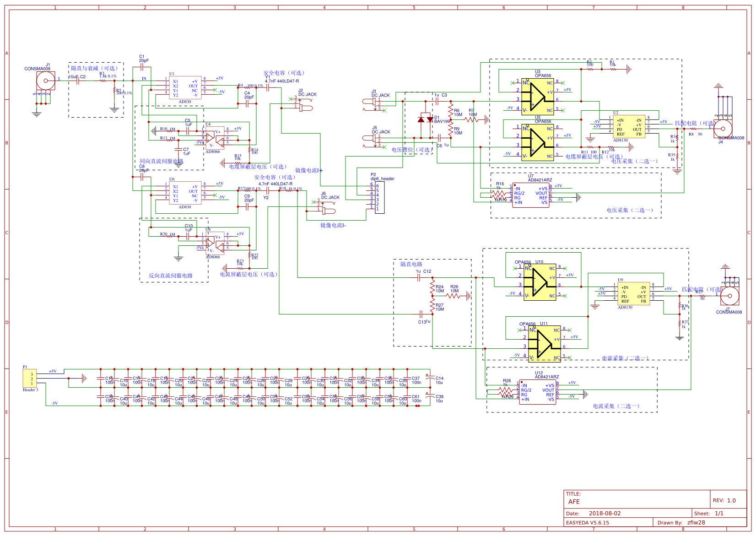Click the 隔直电路 dashed region label
The width and height of the screenshot is (756, 536).
click(412, 265)
